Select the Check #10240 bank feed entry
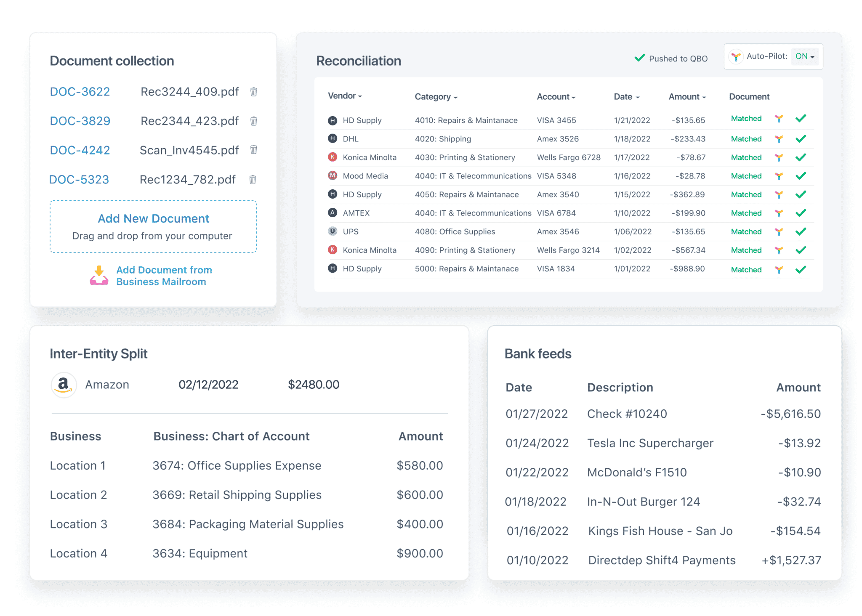The height and width of the screenshot is (616, 862). click(663, 414)
